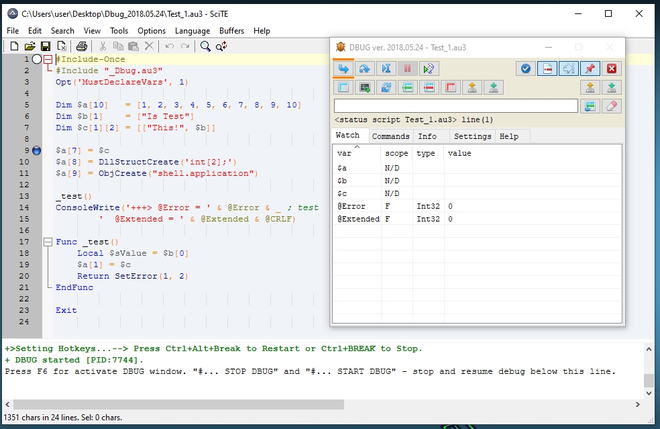The image size is (660, 429).
Task: Open the Settings tab in DBUG
Action: point(472,136)
